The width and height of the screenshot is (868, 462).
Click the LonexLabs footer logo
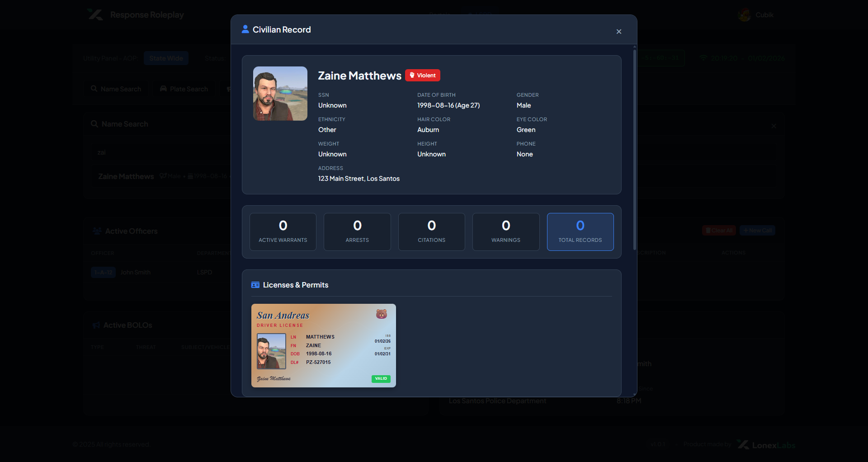pyautogui.click(x=766, y=445)
